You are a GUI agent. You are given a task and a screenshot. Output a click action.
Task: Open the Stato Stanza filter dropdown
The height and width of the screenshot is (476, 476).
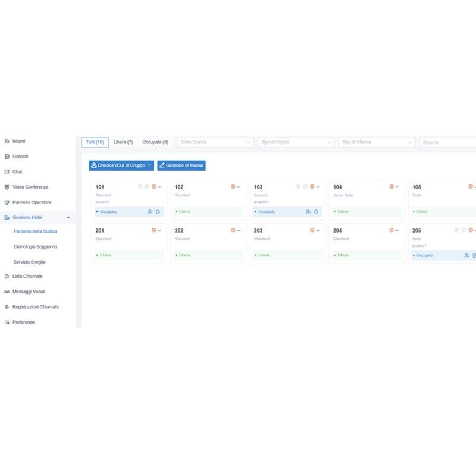(x=215, y=142)
